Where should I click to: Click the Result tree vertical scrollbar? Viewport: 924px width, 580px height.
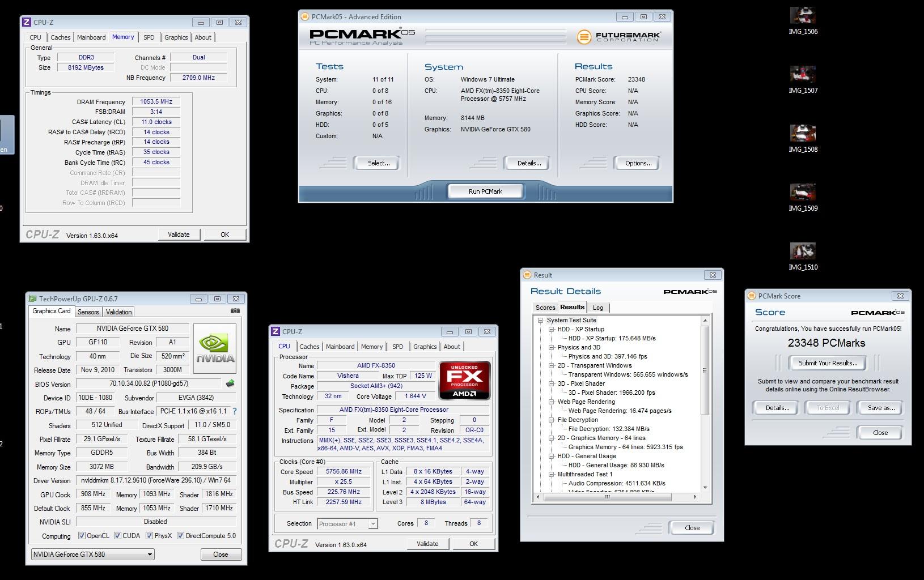(x=705, y=371)
